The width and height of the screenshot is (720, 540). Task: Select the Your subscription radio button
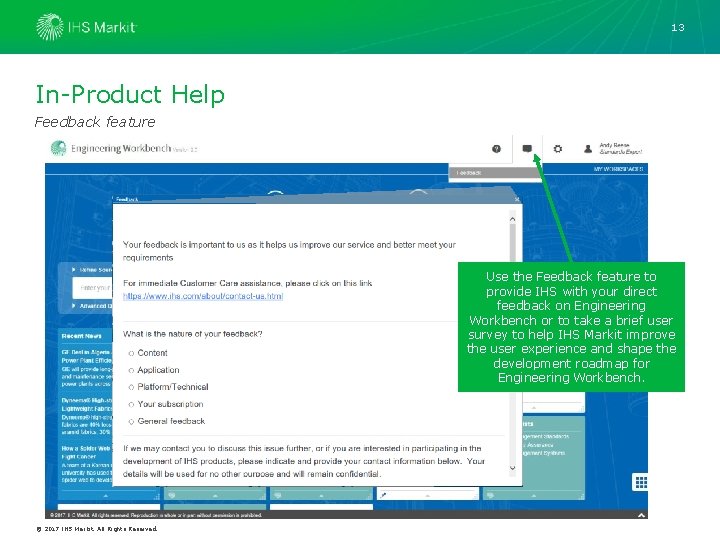click(x=131, y=405)
